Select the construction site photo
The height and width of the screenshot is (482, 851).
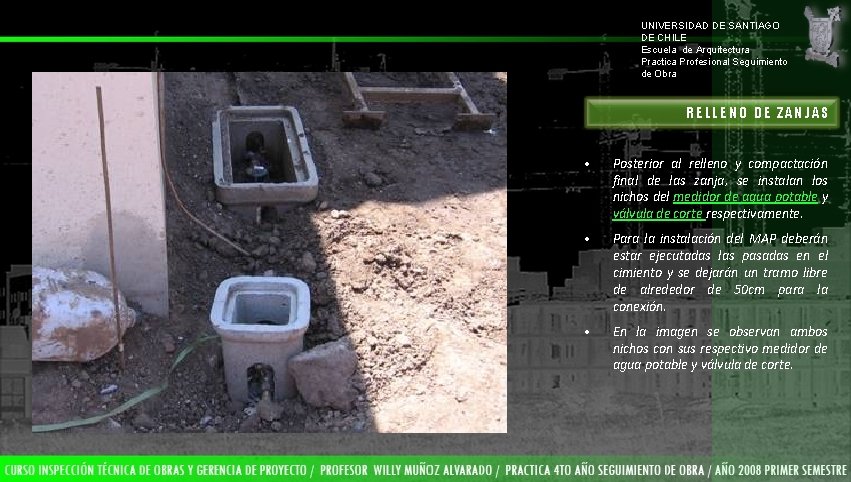coord(269,252)
